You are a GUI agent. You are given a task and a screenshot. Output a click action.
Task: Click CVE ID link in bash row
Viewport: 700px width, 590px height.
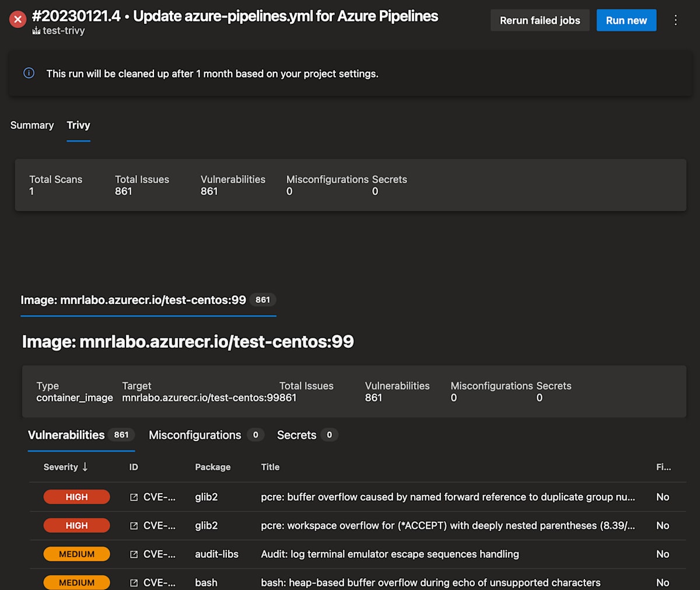[159, 583]
